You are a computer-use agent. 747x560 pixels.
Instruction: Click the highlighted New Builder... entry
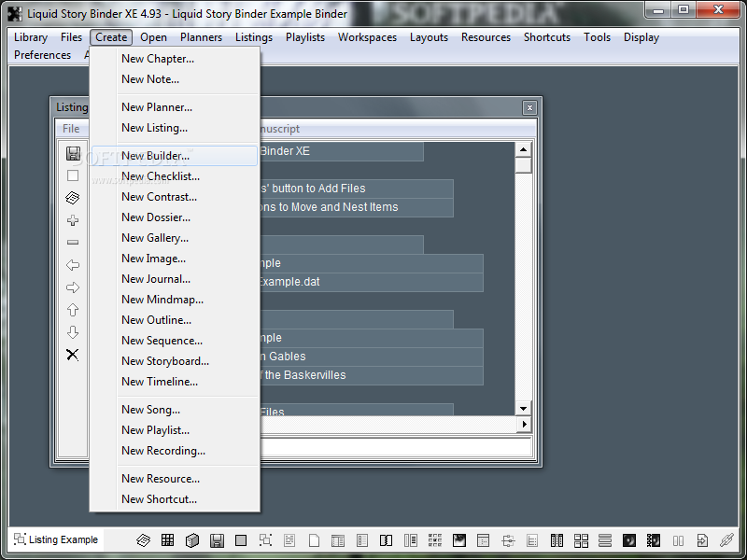tap(175, 156)
